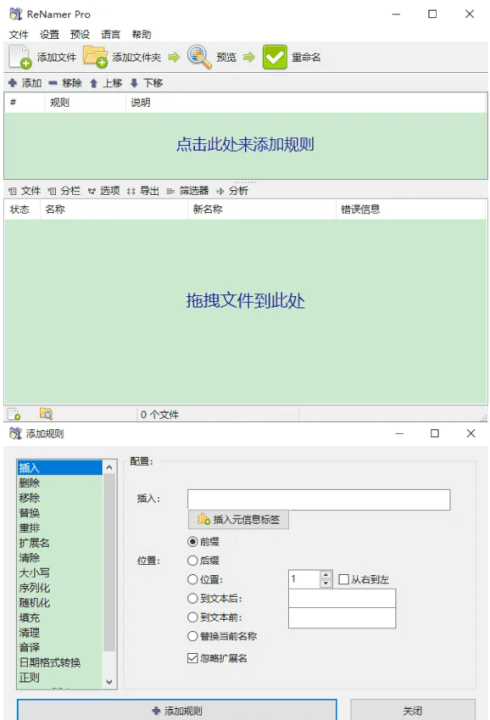
Task: Select the 位置 radio button
Action: [x=193, y=579]
